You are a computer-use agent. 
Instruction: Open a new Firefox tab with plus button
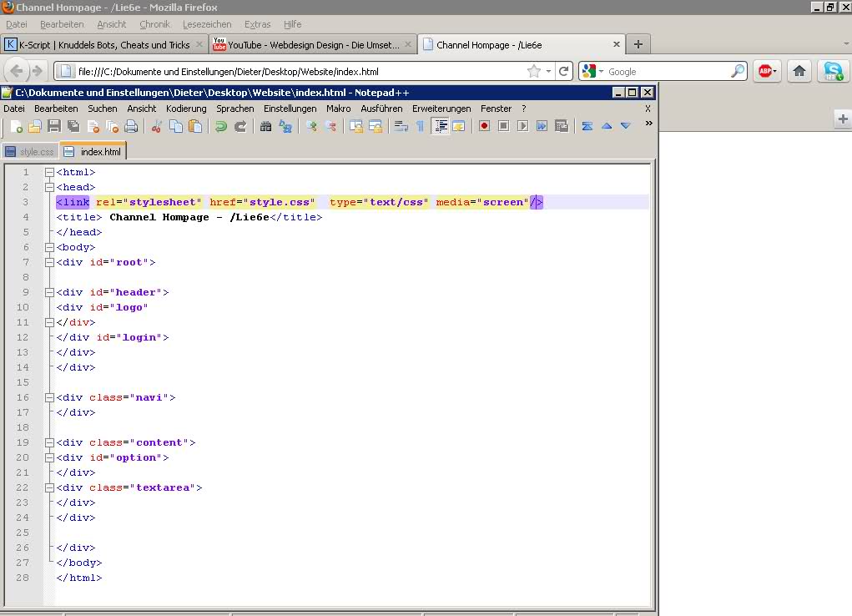pyautogui.click(x=638, y=44)
